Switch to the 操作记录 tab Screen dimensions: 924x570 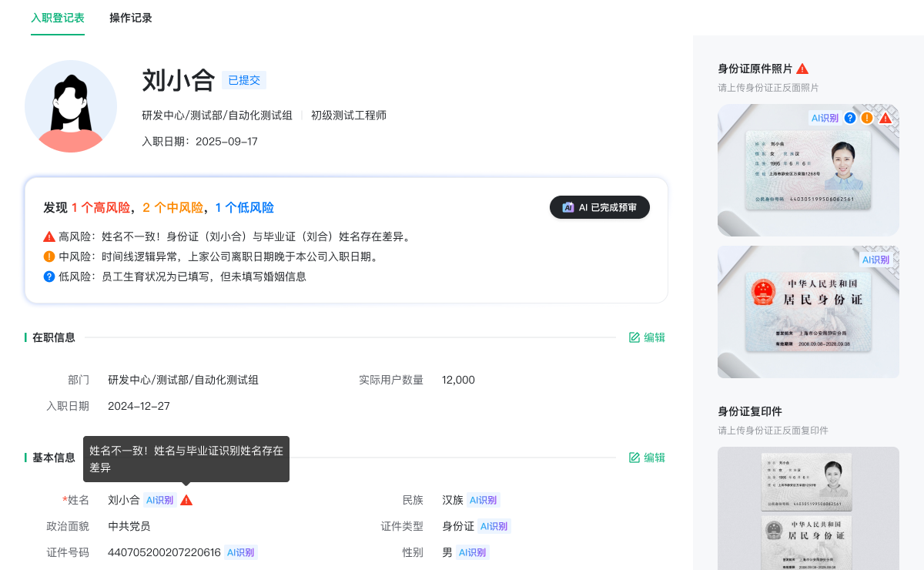129,17
